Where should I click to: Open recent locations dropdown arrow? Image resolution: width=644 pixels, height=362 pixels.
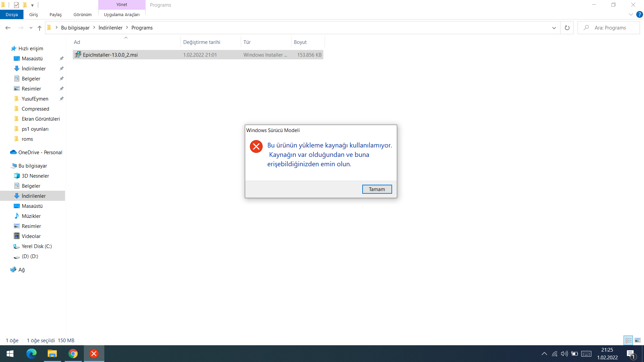pyautogui.click(x=31, y=28)
